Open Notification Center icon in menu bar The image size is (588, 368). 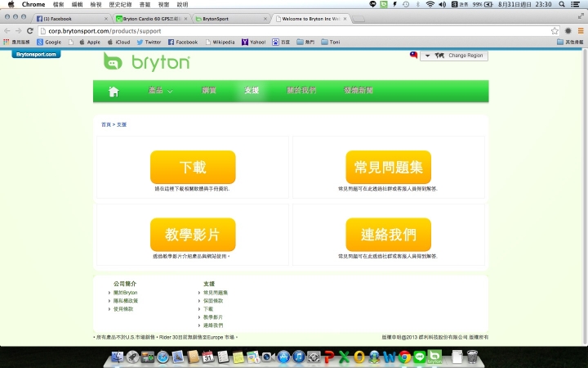tap(575, 5)
